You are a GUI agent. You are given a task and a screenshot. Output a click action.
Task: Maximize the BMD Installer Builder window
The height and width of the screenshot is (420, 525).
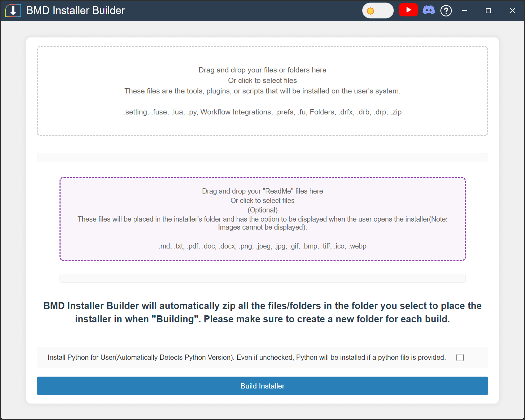488,11
